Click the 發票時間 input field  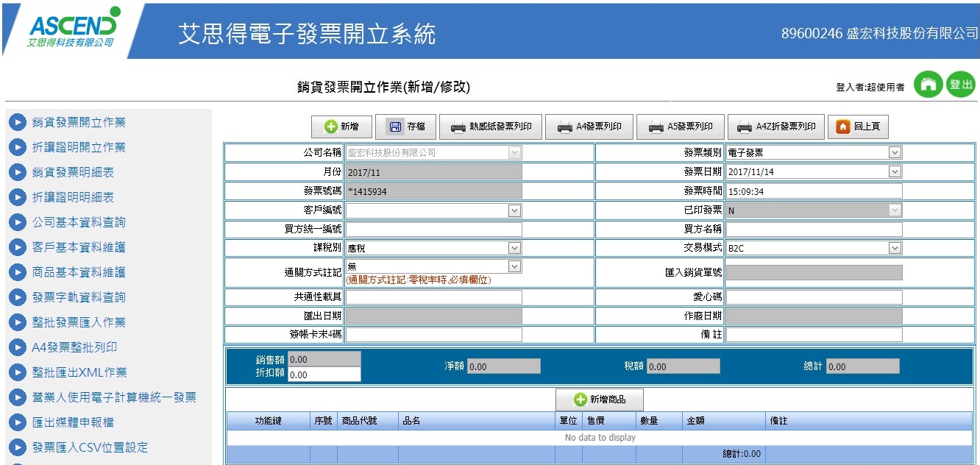point(814,191)
